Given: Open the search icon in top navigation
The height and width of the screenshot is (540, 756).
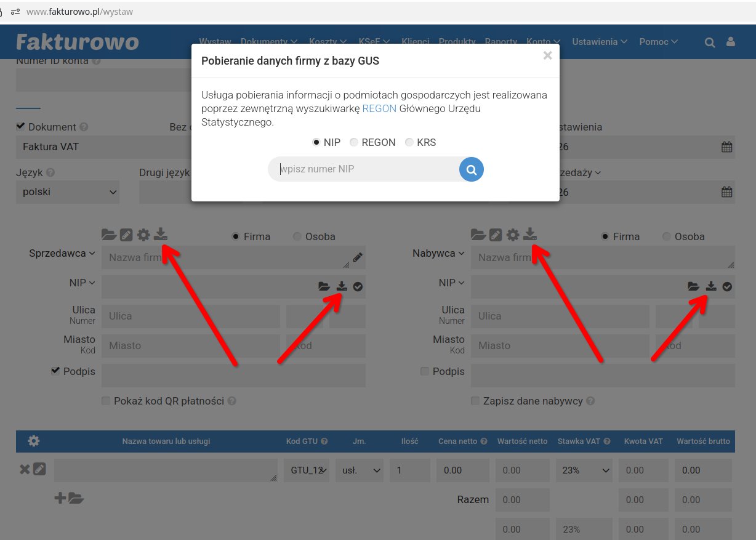Looking at the screenshot, I should [710, 42].
